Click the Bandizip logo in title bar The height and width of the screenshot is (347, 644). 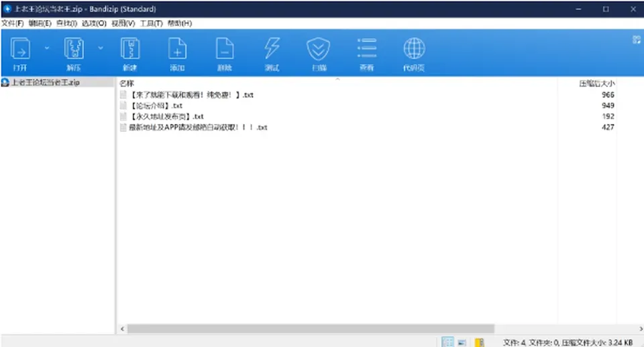tap(7, 9)
